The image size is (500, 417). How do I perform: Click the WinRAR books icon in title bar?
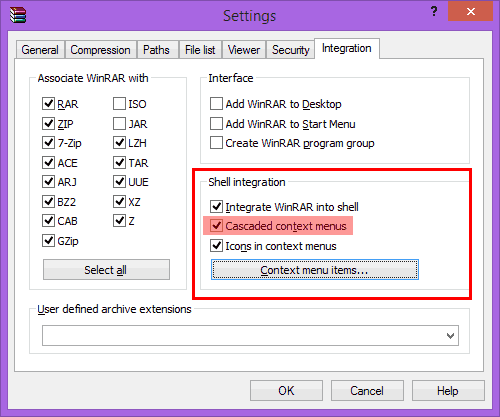tap(18, 15)
